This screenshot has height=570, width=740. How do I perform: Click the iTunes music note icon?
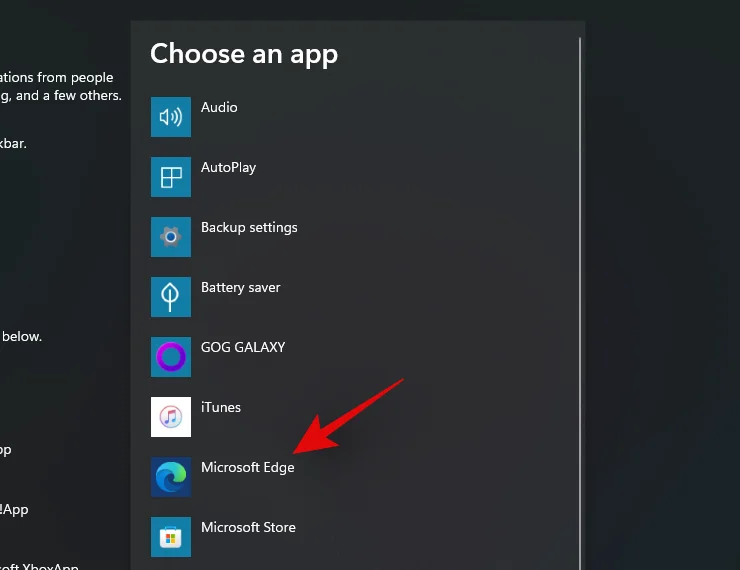(x=171, y=417)
